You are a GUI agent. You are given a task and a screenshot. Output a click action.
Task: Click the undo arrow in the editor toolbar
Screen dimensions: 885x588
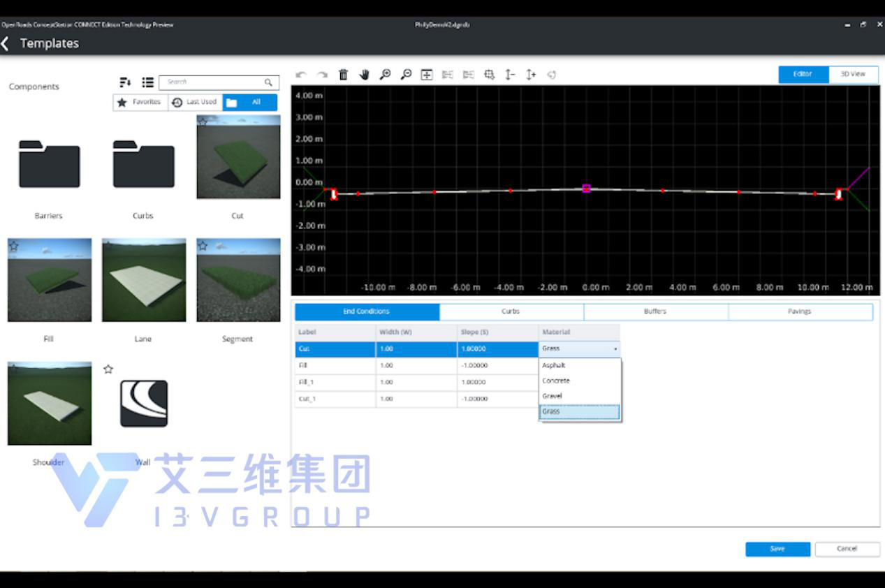(x=301, y=75)
